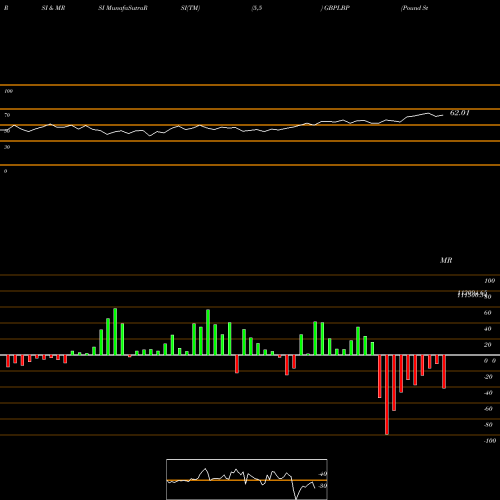This screenshot has width=500, height=500.
Task: Click the 39 label in the mini chart
Action: [x=323, y=486]
